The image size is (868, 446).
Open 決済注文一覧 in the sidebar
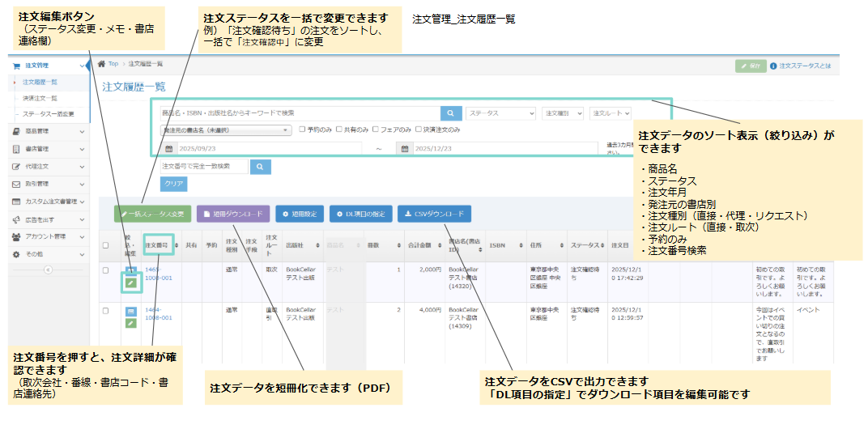coord(40,98)
